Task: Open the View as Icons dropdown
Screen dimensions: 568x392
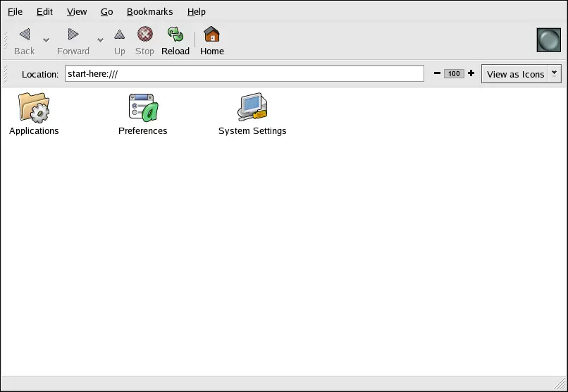Action: pyautogui.click(x=521, y=74)
